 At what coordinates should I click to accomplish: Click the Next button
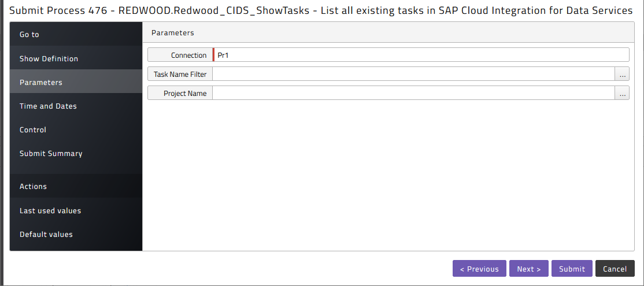click(528, 269)
